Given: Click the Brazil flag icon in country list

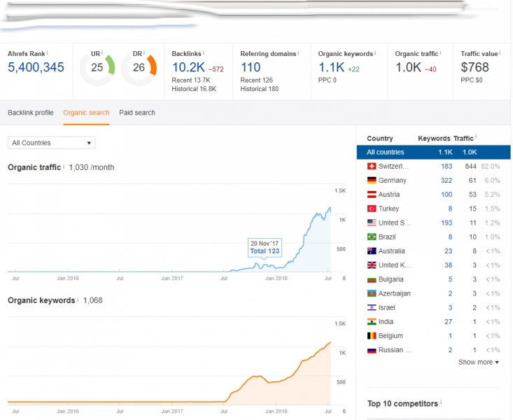Looking at the screenshot, I should pos(371,237).
